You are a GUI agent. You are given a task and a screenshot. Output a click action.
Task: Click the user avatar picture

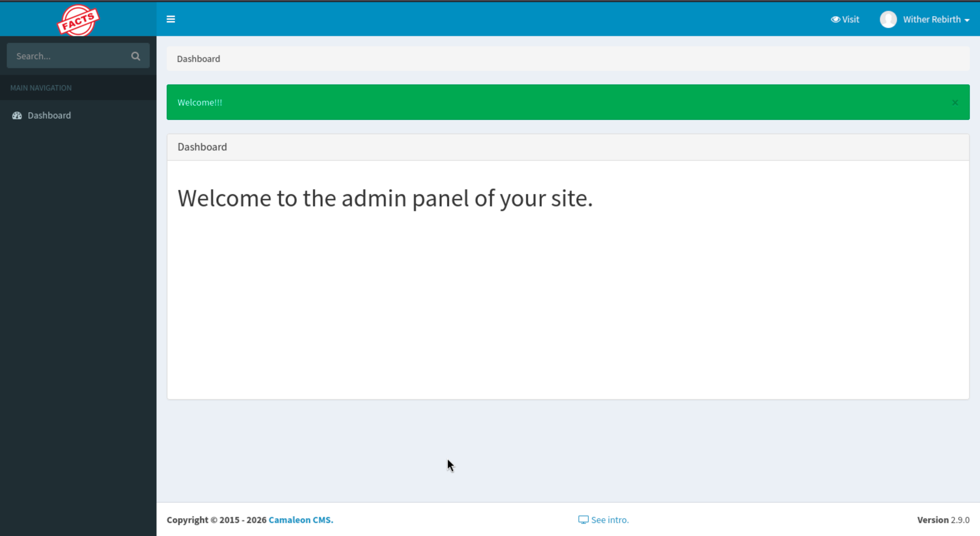[888, 19]
